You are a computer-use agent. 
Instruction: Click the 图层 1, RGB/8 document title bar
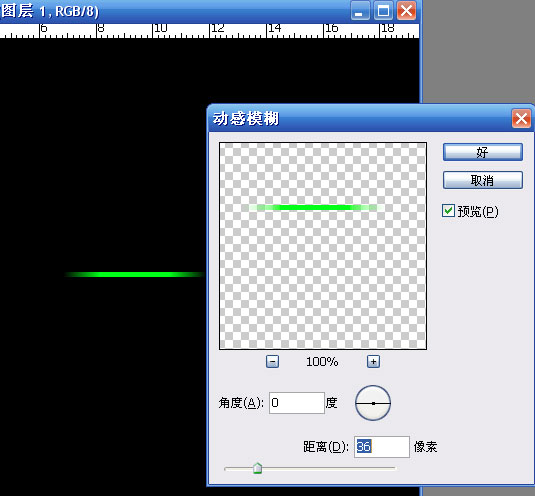174,11
